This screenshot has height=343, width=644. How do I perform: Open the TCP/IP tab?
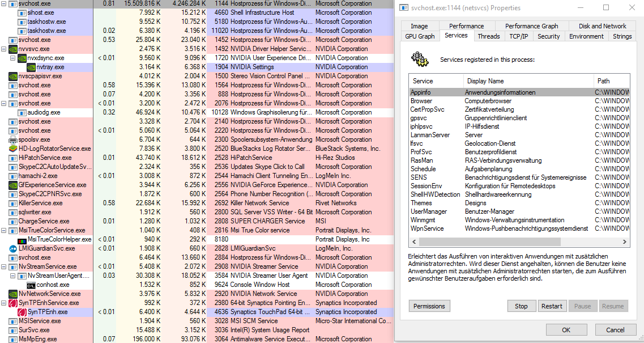tap(519, 36)
